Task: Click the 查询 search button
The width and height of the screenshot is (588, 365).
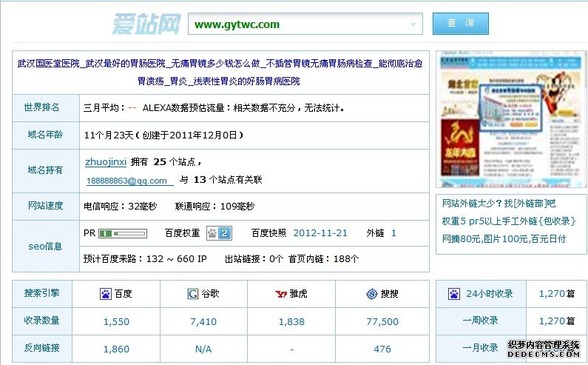Action: tap(461, 23)
